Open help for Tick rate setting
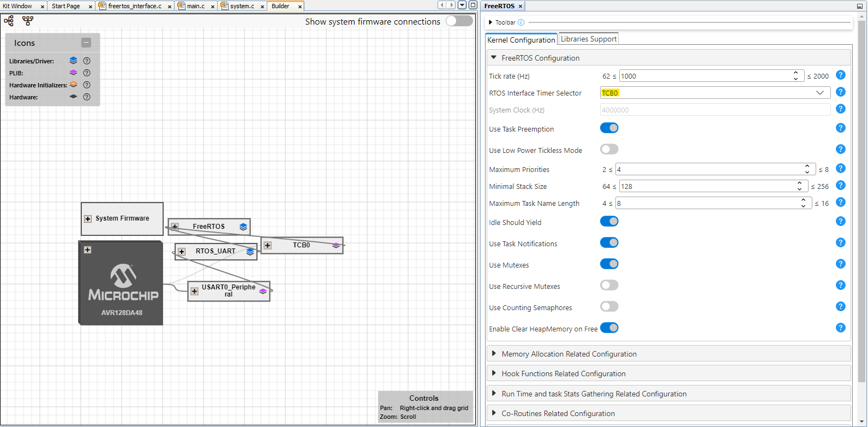Screen dimensions: 868x427 841,75
